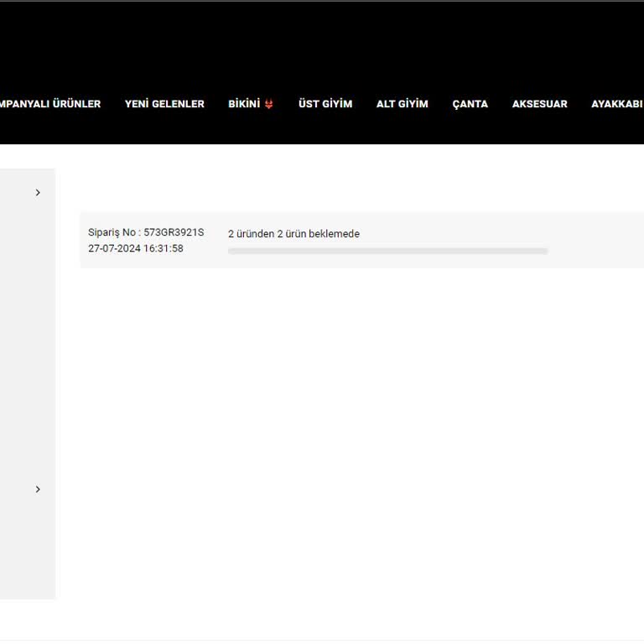Expand the lower sidebar chevron arrow
The height and width of the screenshot is (644, 644).
(x=38, y=490)
